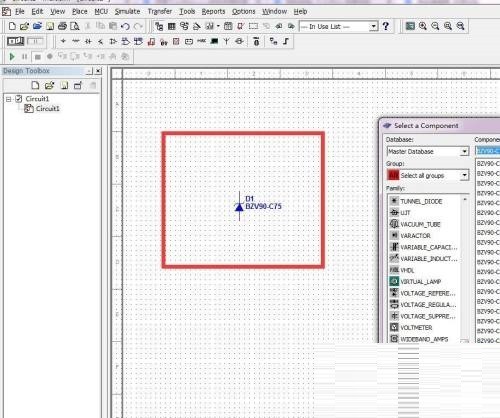Click the Help question mark icon
Screen dimensions: 500x418
pos(386,26)
